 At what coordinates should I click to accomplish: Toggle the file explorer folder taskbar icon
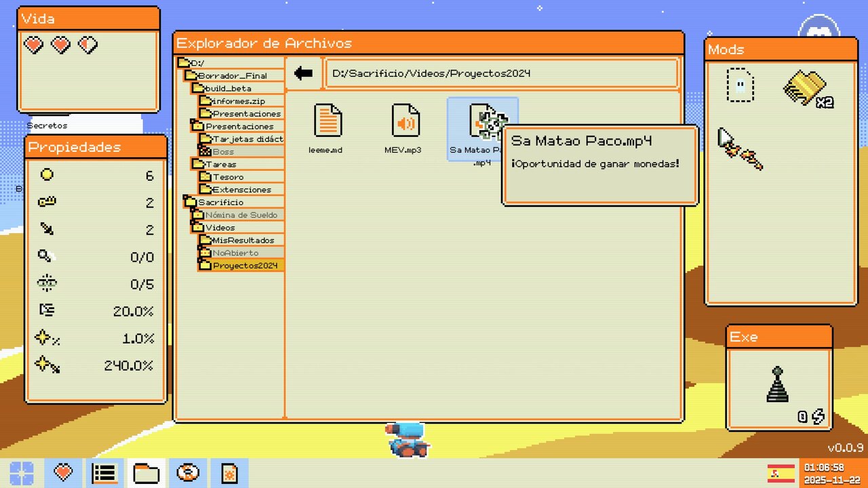pos(146,472)
